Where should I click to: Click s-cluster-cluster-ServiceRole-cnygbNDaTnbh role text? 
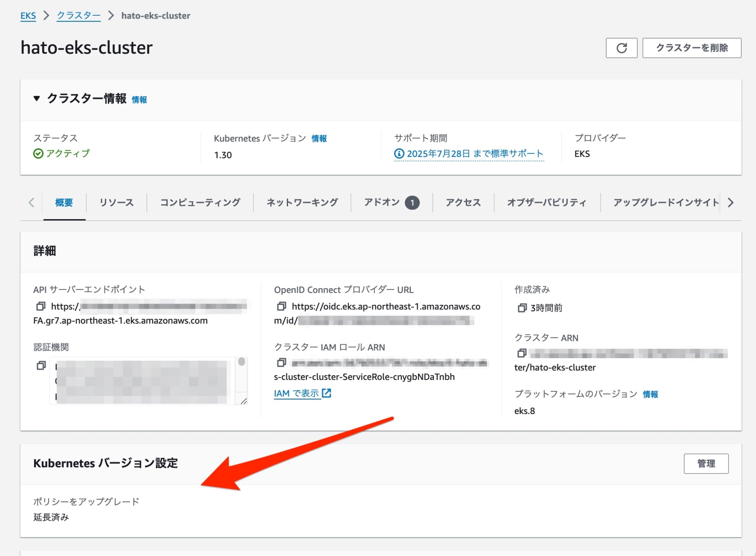click(364, 377)
